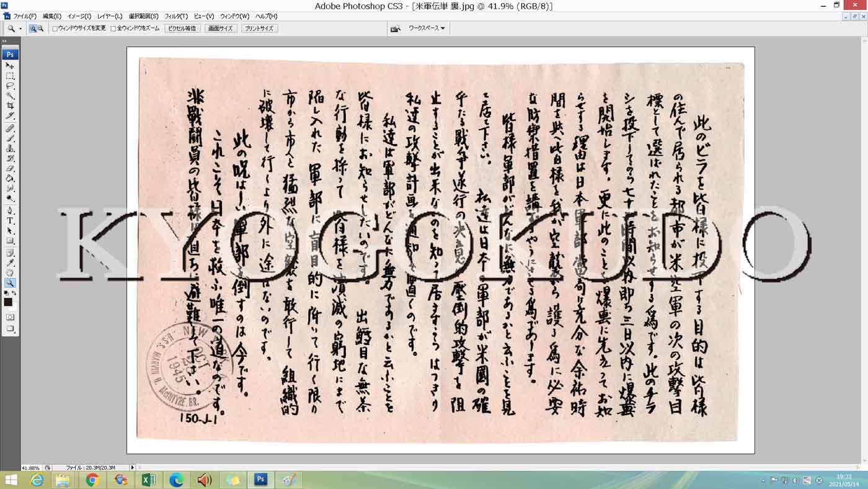Enable zoom-in mode in the options bar
Image resolution: width=868 pixels, height=489 pixels.
point(33,29)
